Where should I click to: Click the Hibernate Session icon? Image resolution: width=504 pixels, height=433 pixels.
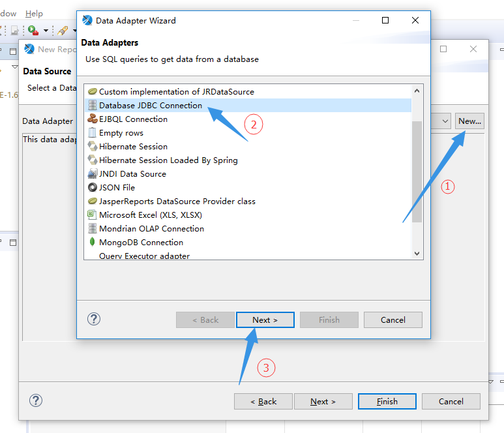(92, 146)
